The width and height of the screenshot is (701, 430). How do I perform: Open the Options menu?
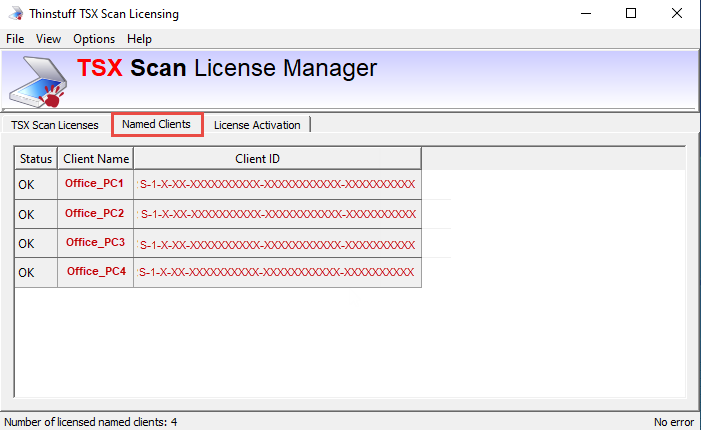94,39
